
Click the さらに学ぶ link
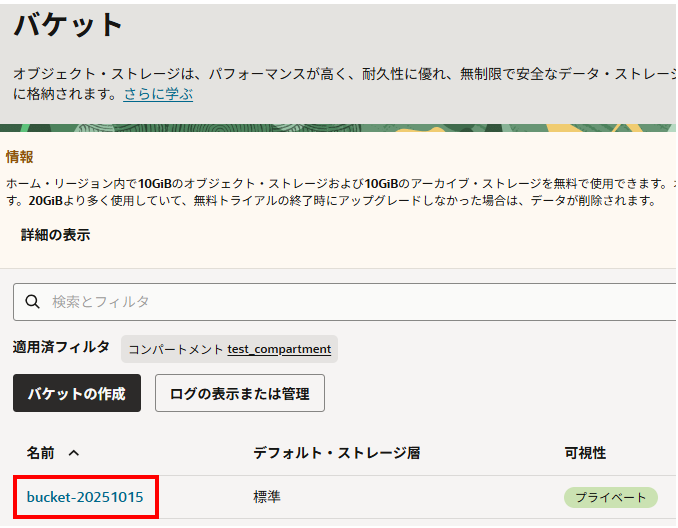158,94
